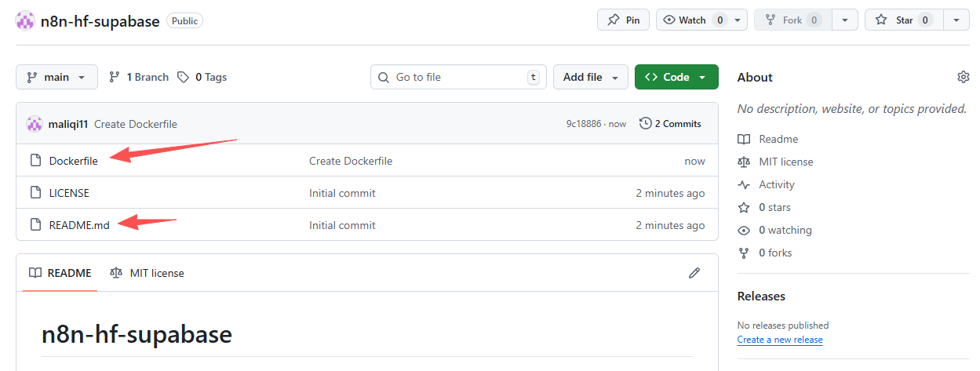Open the Dockerfile file
The height and width of the screenshot is (371, 980).
73,161
